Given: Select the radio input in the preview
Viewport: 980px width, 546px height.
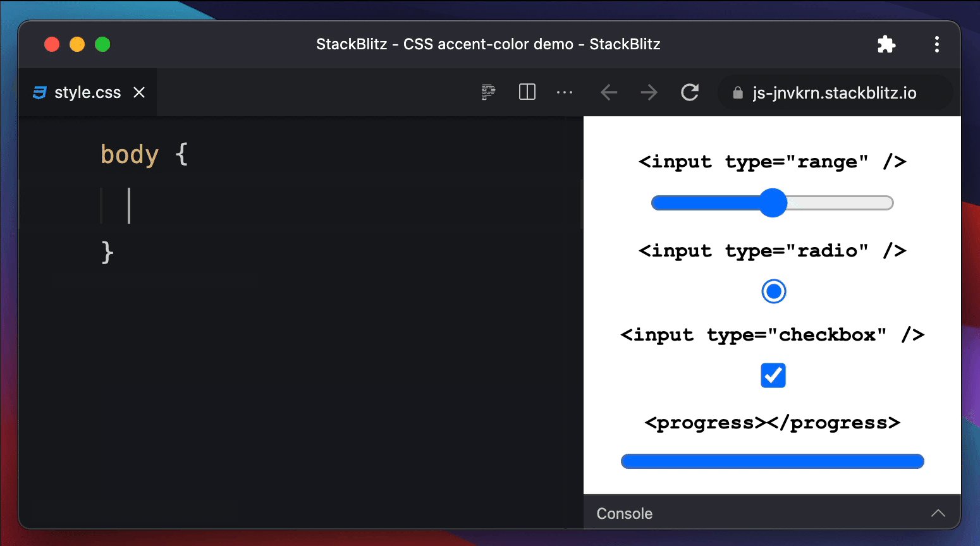Looking at the screenshot, I should (773, 291).
